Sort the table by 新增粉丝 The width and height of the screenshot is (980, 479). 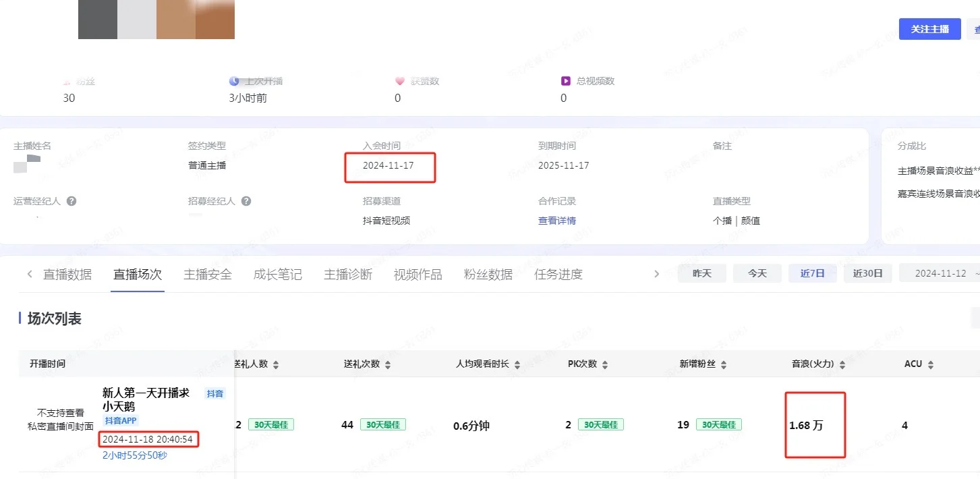[x=724, y=364]
